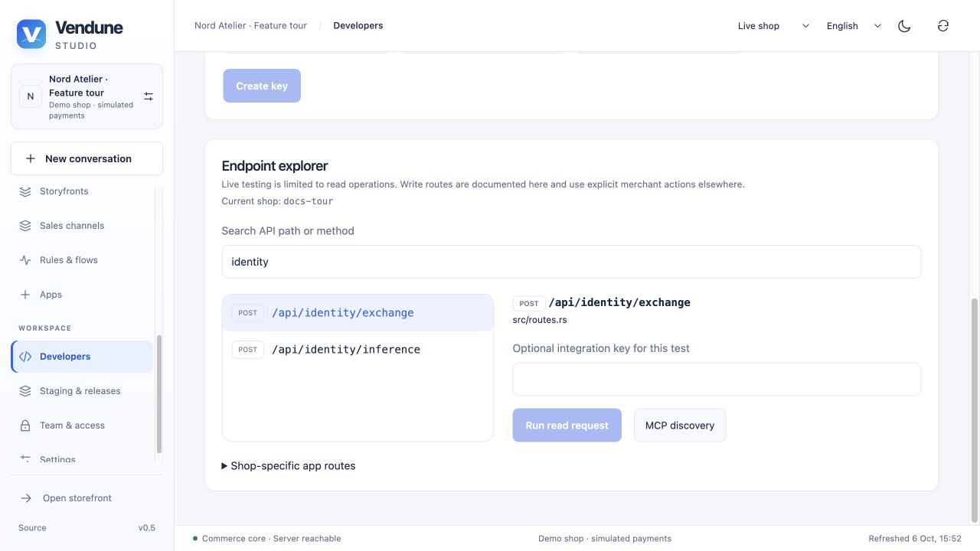The height and width of the screenshot is (551, 980).
Task: Click the docs-tour shop name
Action: click(x=309, y=201)
